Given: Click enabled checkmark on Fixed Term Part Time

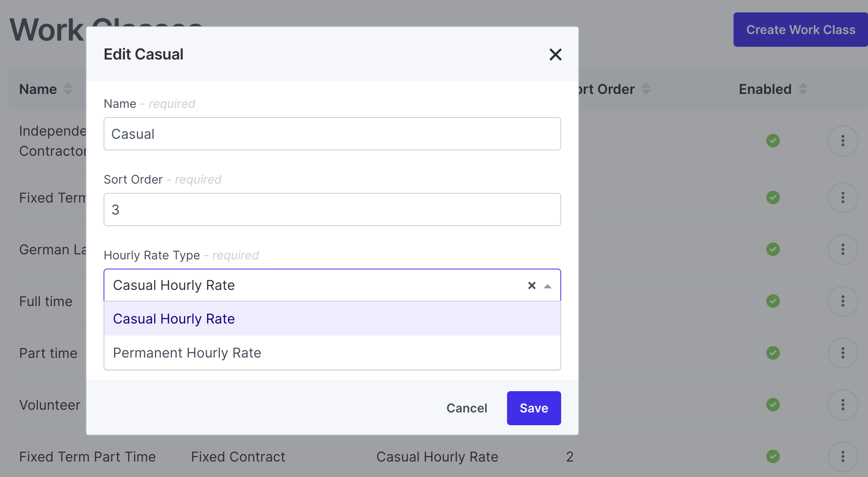Looking at the screenshot, I should click(773, 457).
